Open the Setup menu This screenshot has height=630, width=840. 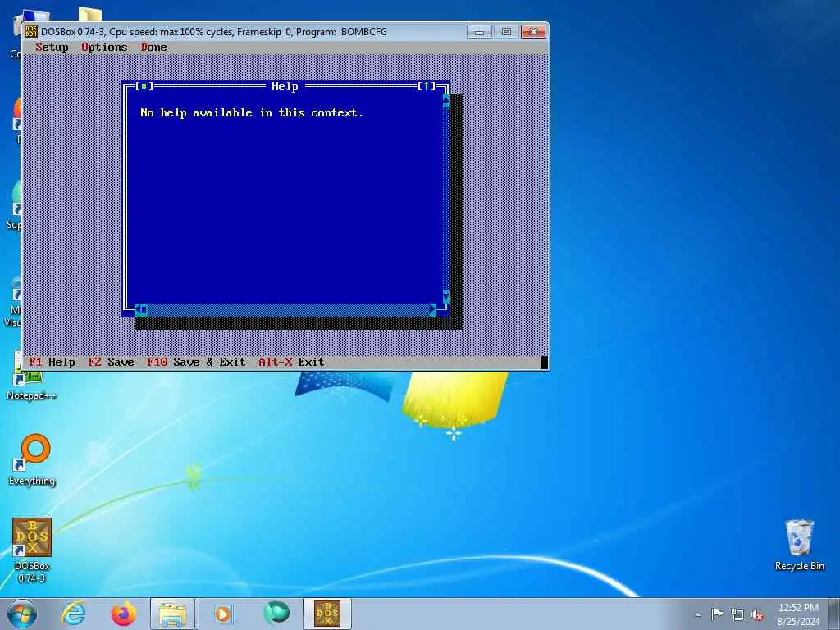click(x=52, y=47)
